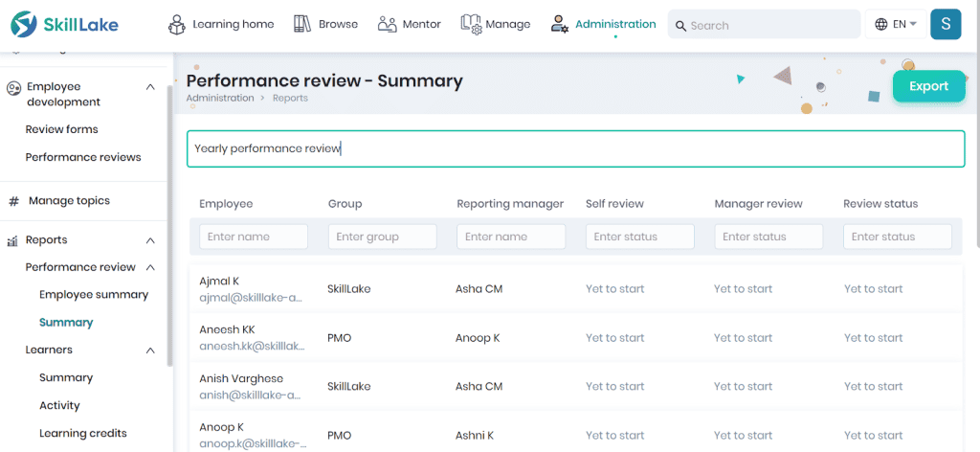Click Aneesh KK's Manager review status
The image size is (980, 452).
(743, 338)
